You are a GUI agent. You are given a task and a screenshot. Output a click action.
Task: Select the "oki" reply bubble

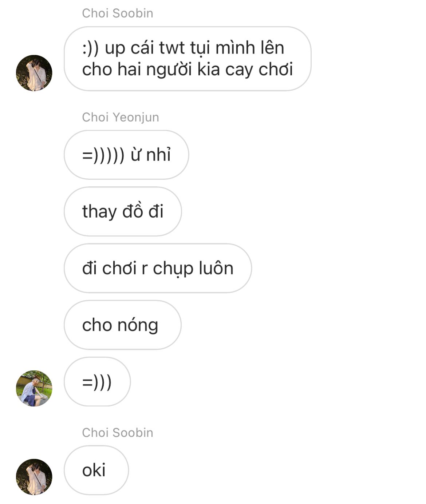pyautogui.click(x=96, y=470)
